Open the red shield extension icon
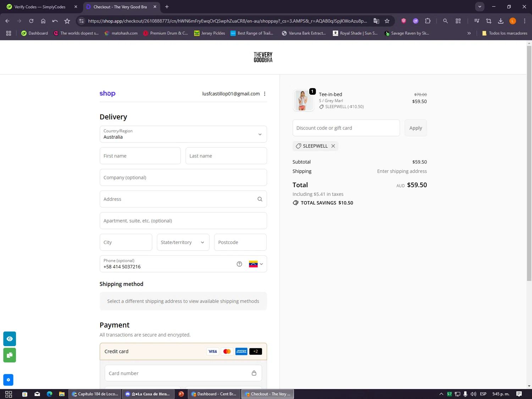 (404, 21)
